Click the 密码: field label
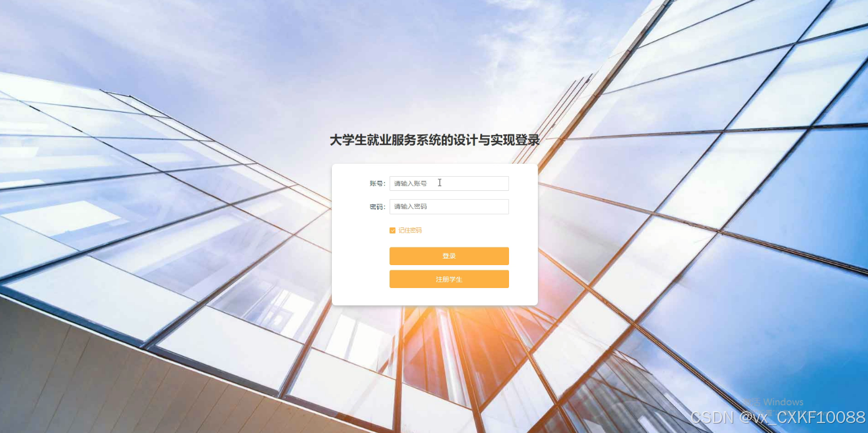 [378, 207]
